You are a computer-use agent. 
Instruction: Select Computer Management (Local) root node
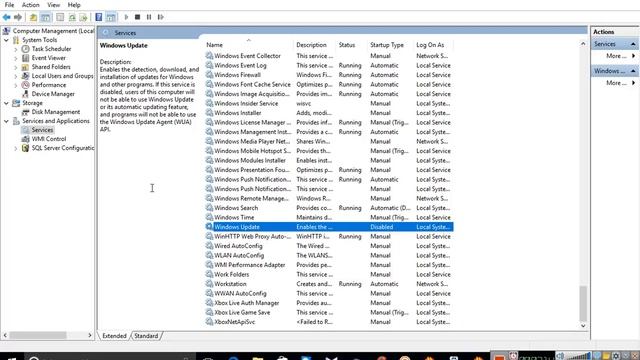coord(53,31)
